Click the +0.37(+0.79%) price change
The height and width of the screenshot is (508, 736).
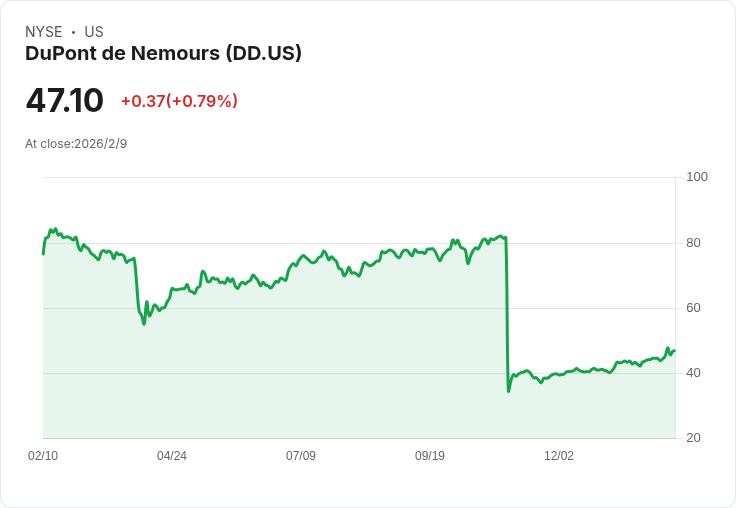[x=179, y=101]
